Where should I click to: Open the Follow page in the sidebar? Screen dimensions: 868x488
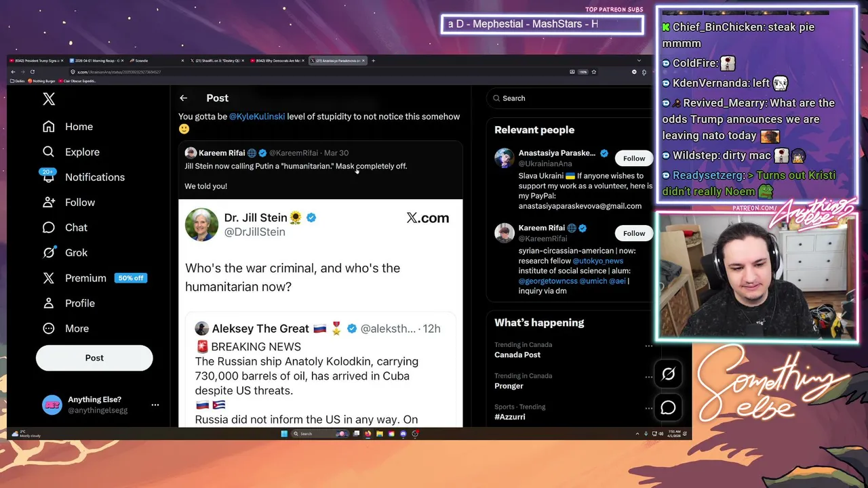click(x=68, y=202)
